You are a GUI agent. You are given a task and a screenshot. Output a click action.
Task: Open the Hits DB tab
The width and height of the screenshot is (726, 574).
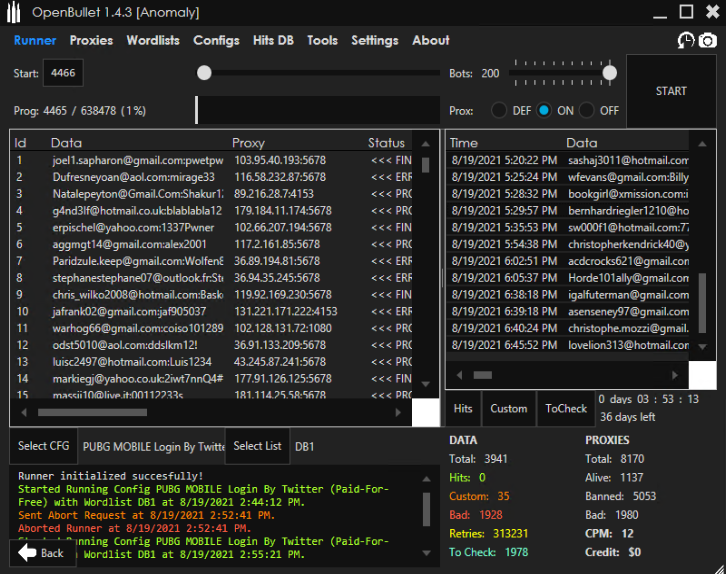[273, 40]
